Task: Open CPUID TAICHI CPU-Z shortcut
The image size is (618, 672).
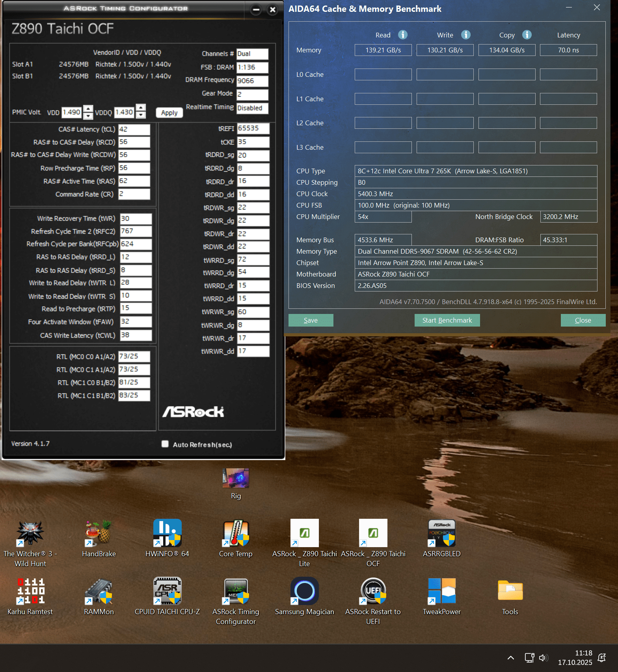Action: pyautogui.click(x=167, y=596)
